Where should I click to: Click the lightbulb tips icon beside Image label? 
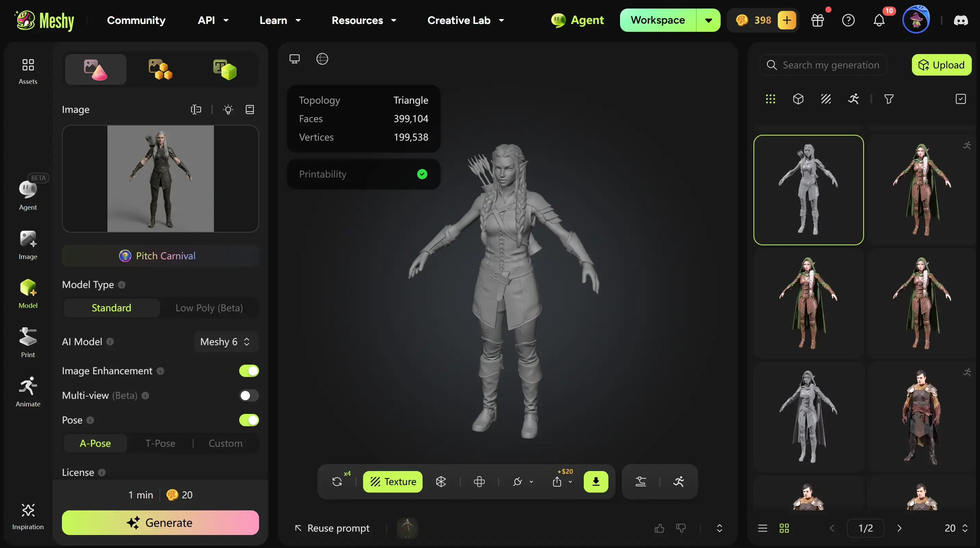(228, 109)
